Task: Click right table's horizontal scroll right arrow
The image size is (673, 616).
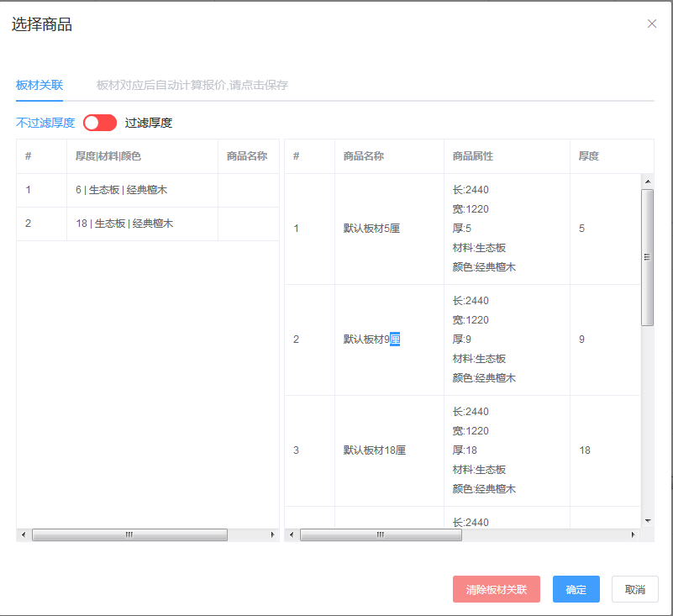Action: pyautogui.click(x=634, y=534)
